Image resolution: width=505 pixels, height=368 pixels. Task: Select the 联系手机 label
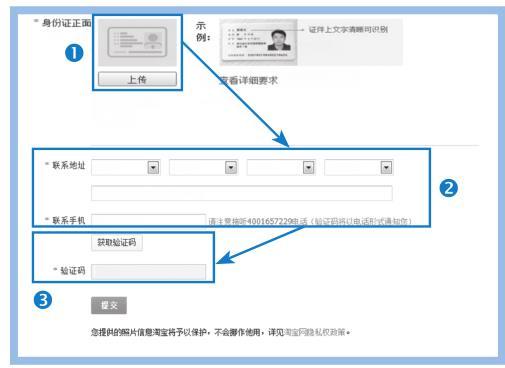[x=69, y=220]
